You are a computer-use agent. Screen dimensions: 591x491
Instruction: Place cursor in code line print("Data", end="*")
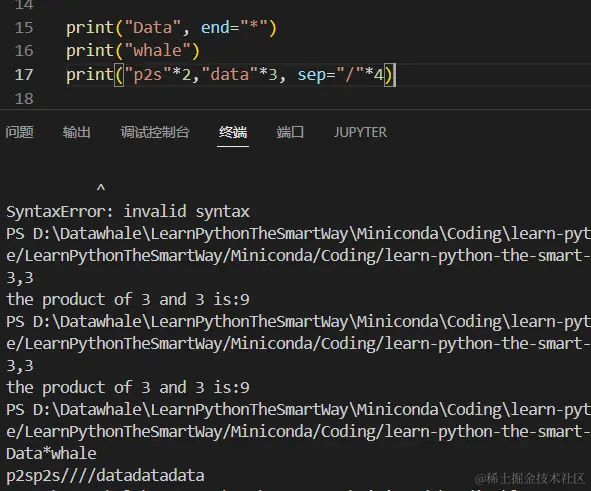point(171,28)
